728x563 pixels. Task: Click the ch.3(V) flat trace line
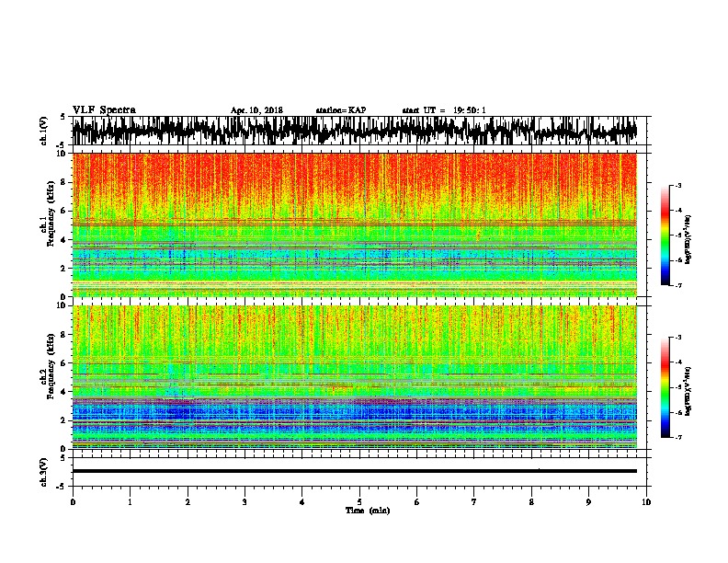click(x=354, y=471)
